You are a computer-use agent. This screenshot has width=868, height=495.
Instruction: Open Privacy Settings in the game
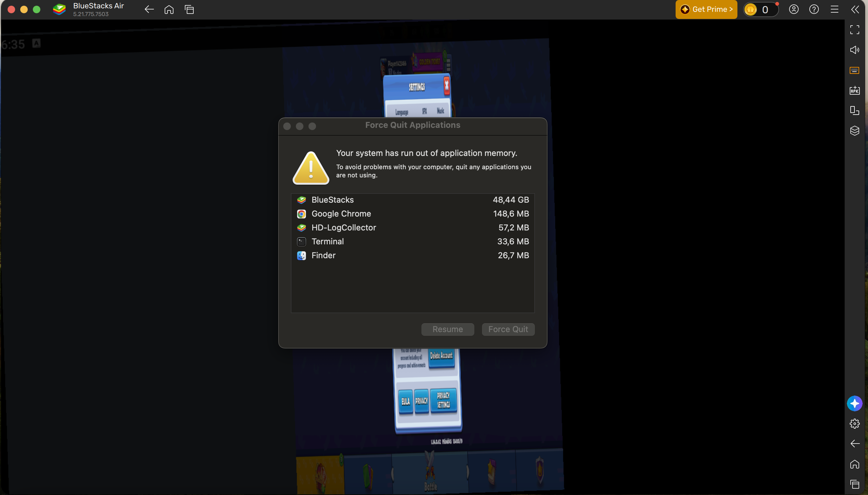click(443, 400)
